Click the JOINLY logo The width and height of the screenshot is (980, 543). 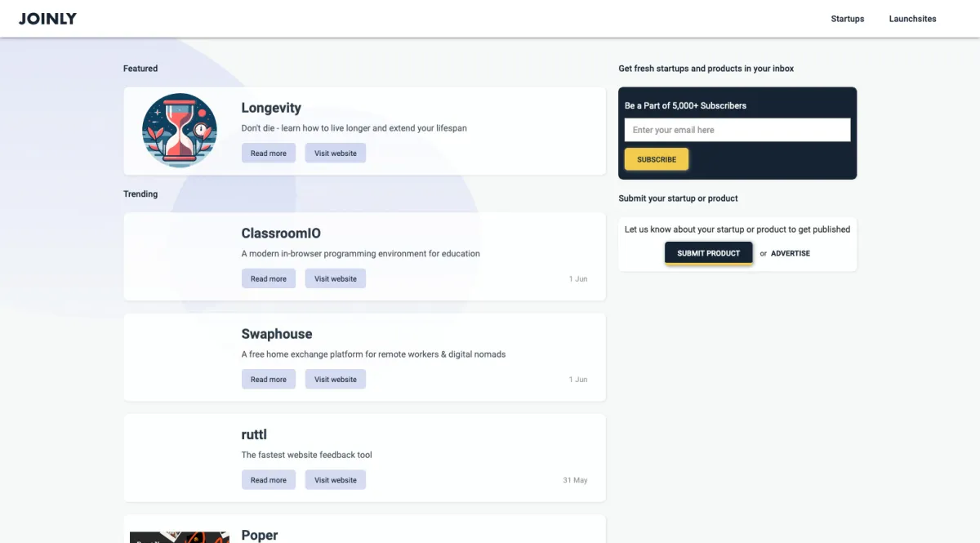click(x=47, y=19)
